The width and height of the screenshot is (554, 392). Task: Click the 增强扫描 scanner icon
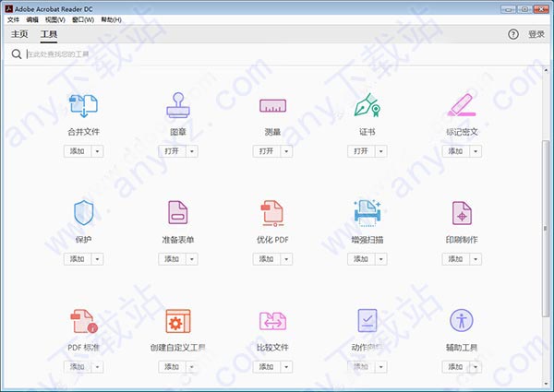click(x=367, y=213)
